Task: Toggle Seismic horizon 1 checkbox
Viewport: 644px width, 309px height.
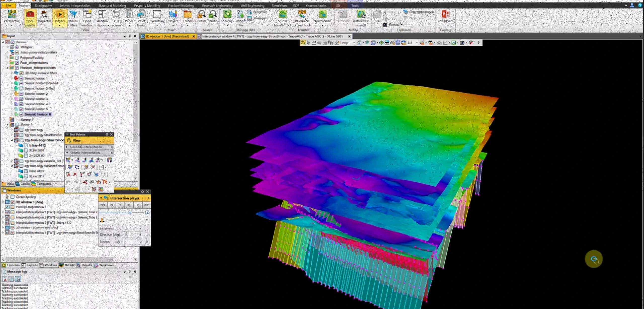Action: click(x=22, y=78)
